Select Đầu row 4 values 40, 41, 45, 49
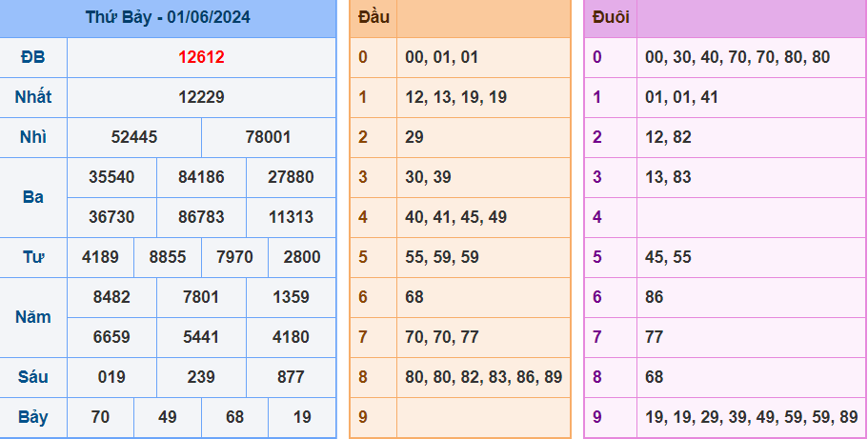This screenshot has width=868, height=439. [455, 216]
